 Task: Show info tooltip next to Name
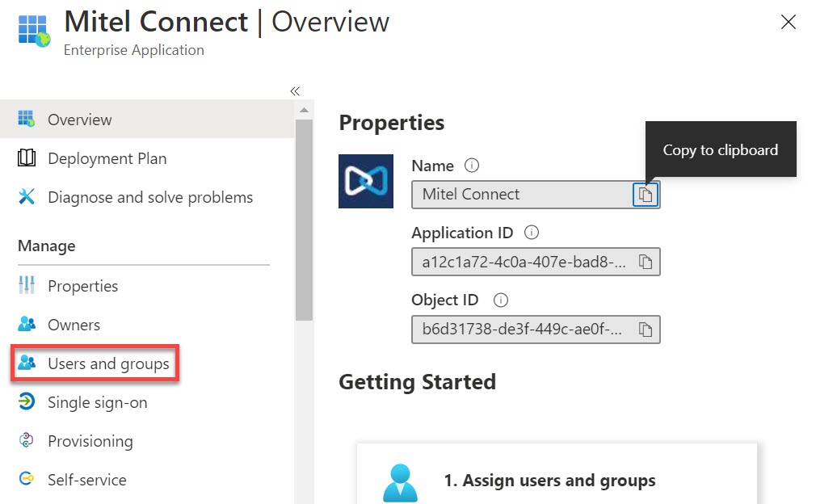tap(472, 166)
